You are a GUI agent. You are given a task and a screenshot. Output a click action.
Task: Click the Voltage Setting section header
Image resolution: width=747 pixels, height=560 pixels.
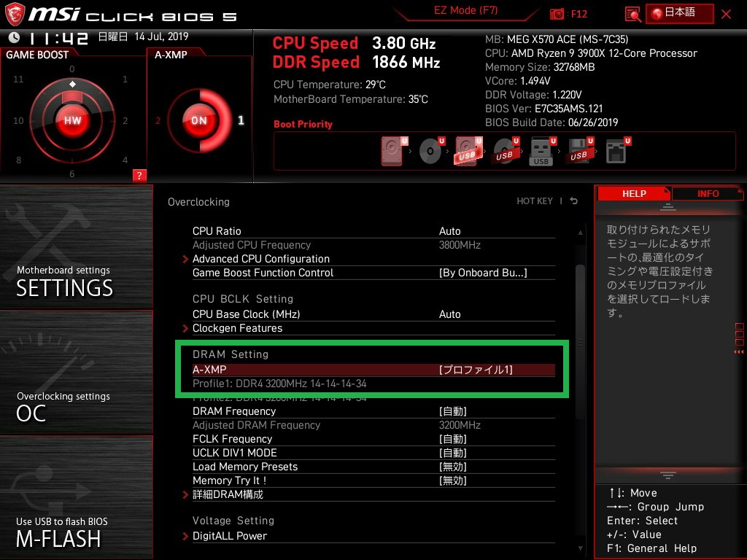click(x=233, y=521)
